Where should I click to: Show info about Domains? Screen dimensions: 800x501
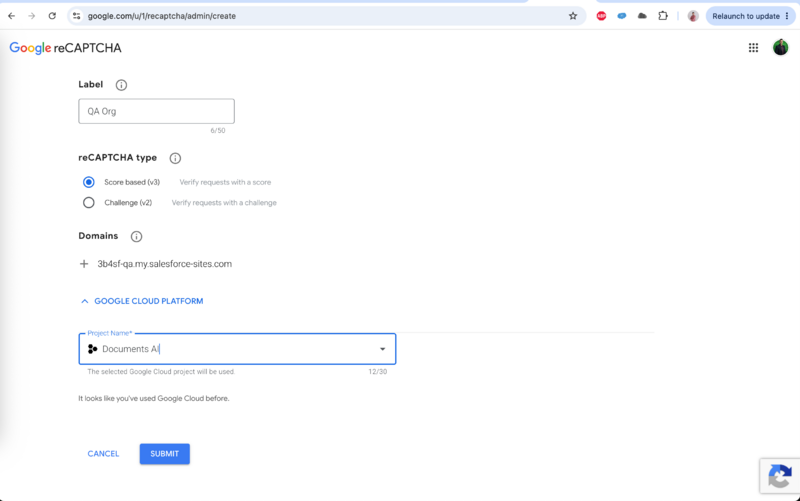pyautogui.click(x=136, y=236)
